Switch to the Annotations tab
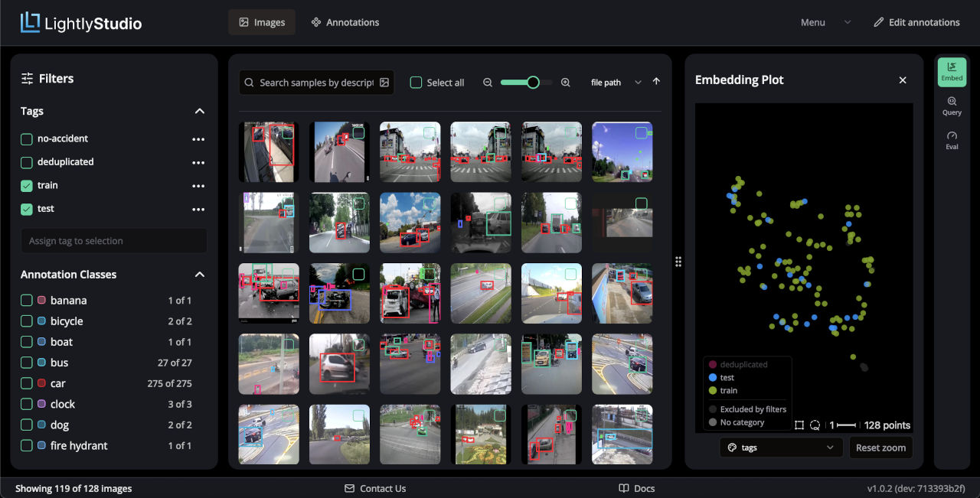This screenshot has height=498, width=980. point(345,22)
